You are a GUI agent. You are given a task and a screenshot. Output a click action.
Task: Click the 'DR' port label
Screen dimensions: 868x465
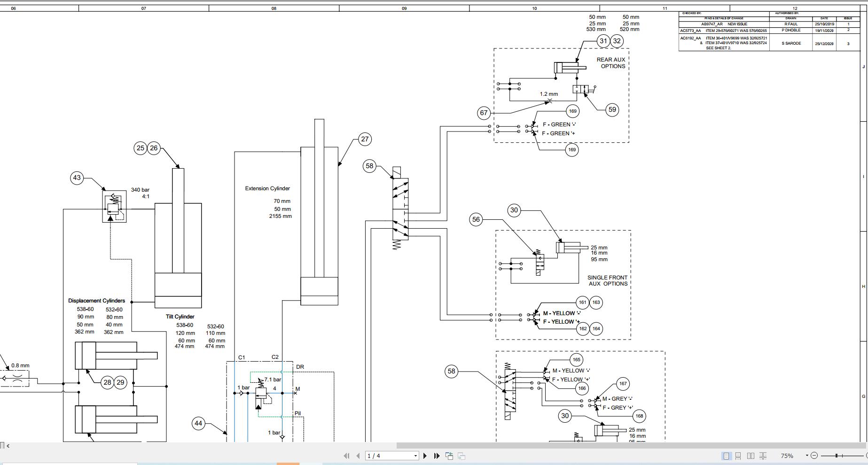[x=300, y=367]
